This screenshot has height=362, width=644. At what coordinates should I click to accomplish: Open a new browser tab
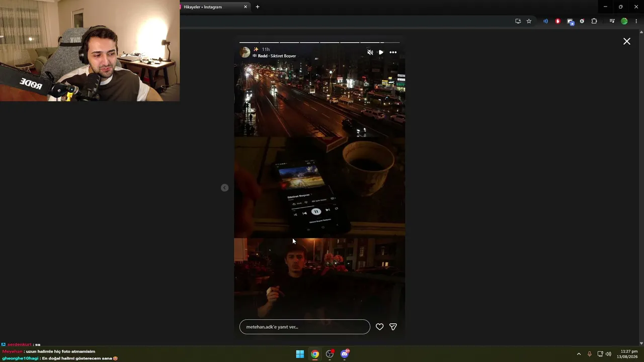(x=258, y=7)
